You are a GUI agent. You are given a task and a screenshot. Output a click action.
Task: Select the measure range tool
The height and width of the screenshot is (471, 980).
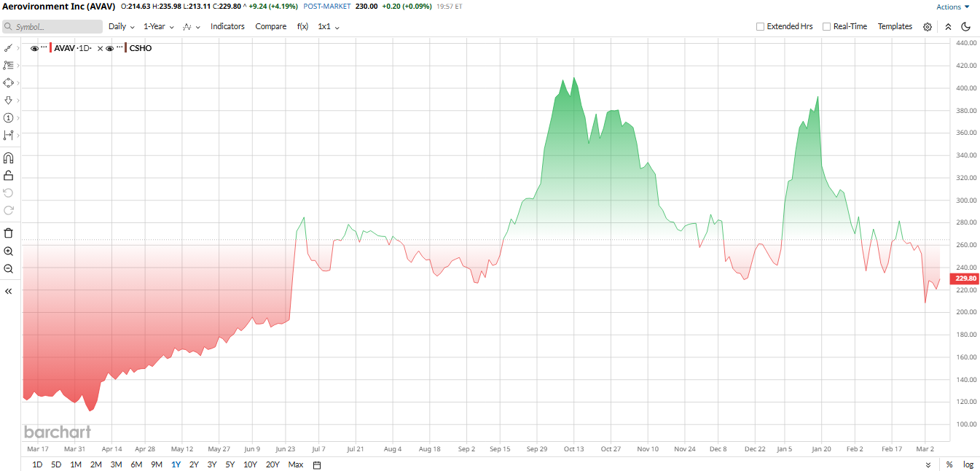pyautogui.click(x=8, y=135)
